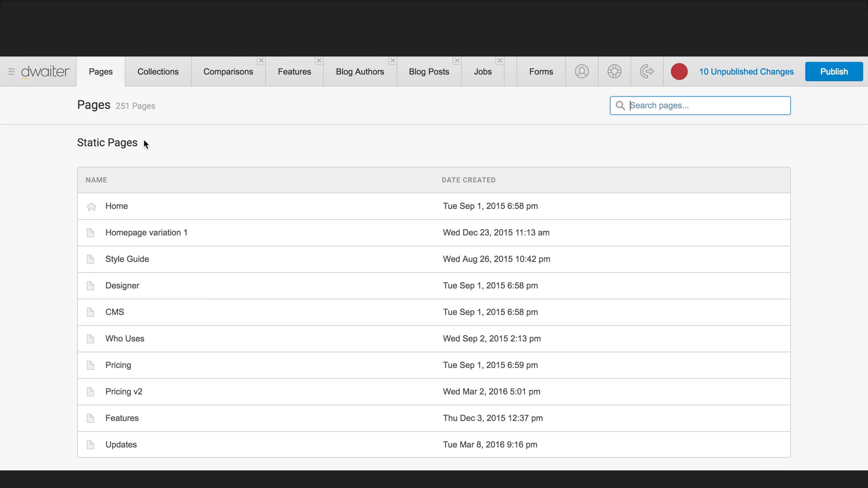
Task: Open the Designer page
Action: point(434,286)
